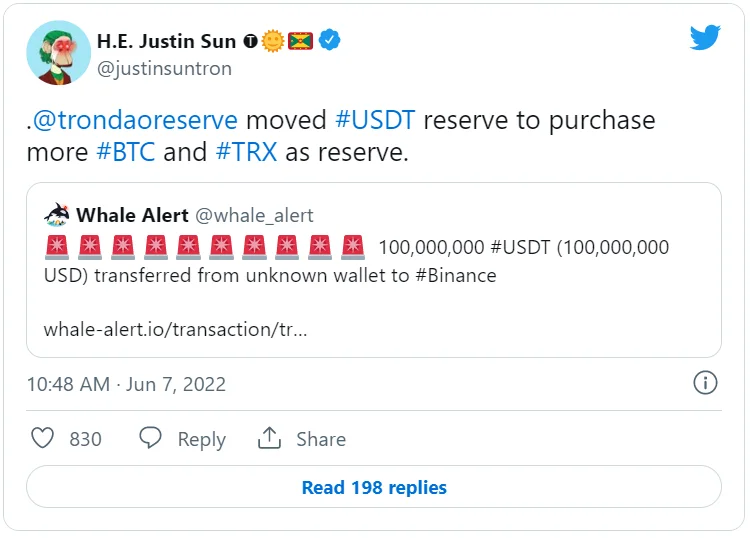Open the @trondaoreserve mention link
Screen dimensions: 750x538
pos(136,121)
